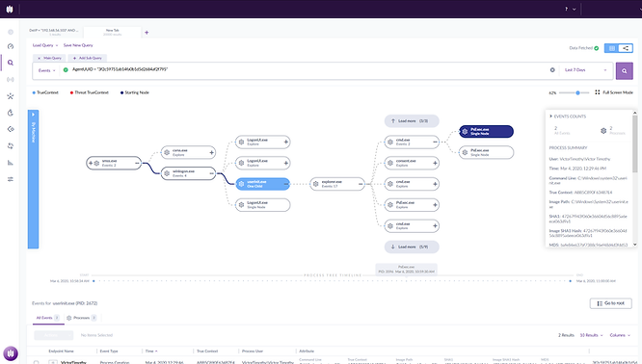Open the Sentinels broadcast icon in sidebar
The width and height of the screenshot is (642, 364).
coord(11,79)
